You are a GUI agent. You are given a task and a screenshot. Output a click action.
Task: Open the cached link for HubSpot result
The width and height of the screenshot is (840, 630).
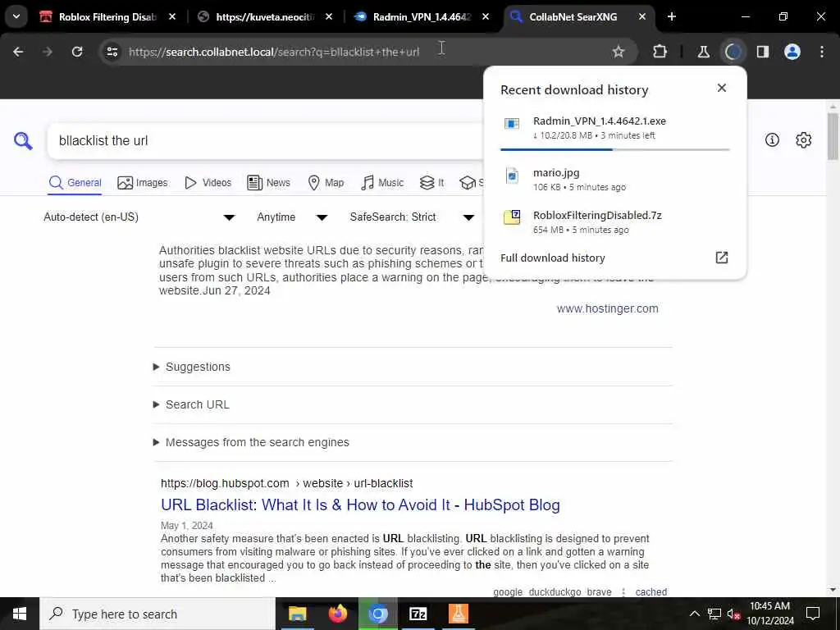(x=651, y=592)
